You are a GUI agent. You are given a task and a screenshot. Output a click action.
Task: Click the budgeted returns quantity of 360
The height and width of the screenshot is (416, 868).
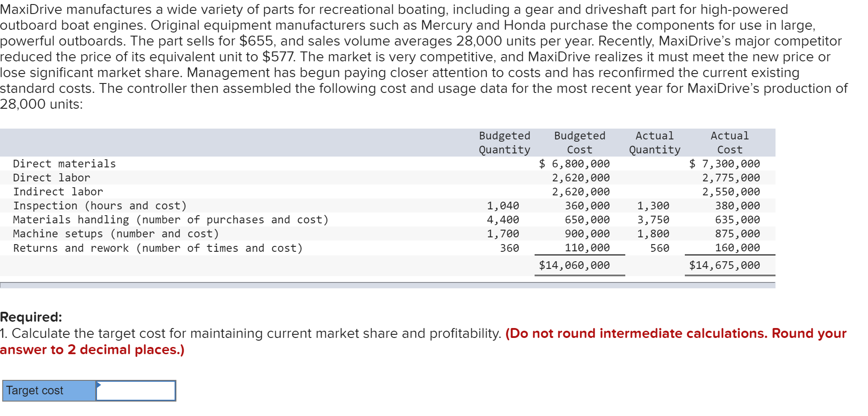point(510,248)
